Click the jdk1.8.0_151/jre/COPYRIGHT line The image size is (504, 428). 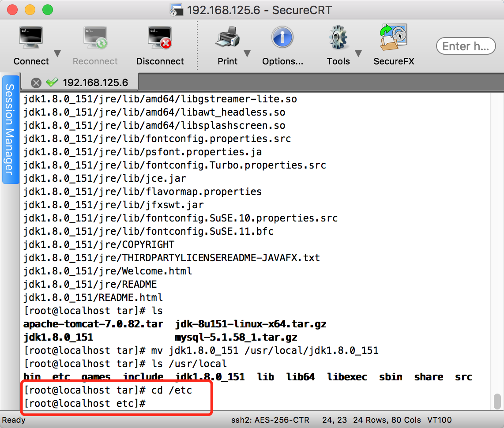[x=99, y=244]
